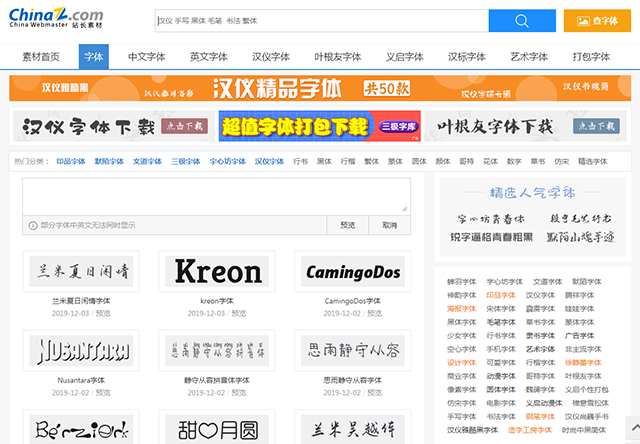Viewport: 640px width, 444px height.
Task: Click the 印品字体 hot category link
Action: 70,161
